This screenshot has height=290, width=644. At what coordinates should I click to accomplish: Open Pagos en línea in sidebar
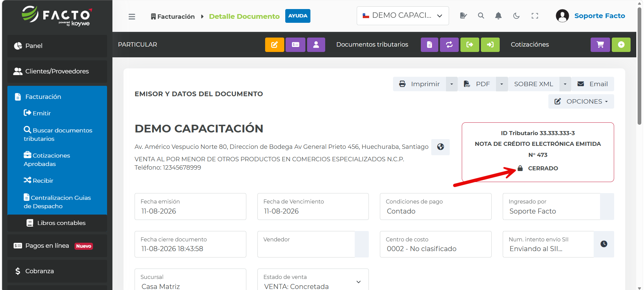point(57,246)
